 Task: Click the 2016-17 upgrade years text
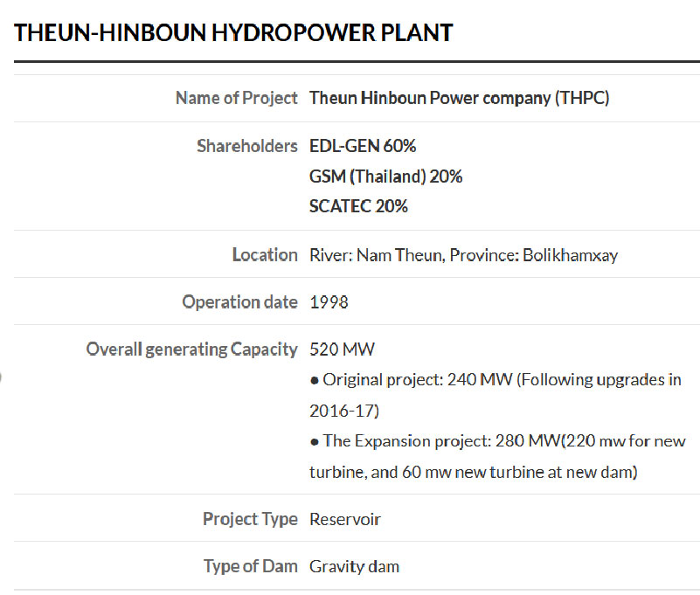(x=344, y=411)
